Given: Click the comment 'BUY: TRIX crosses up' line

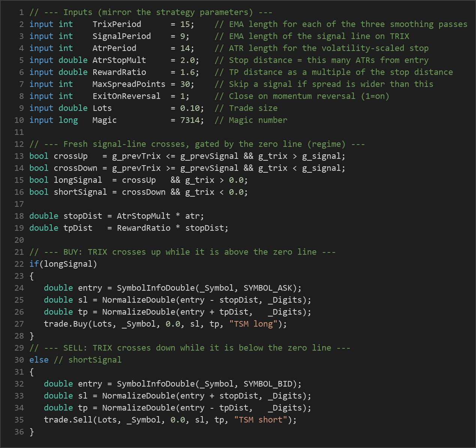Looking at the screenshot, I should pyautogui.click(x=183, y=252).
